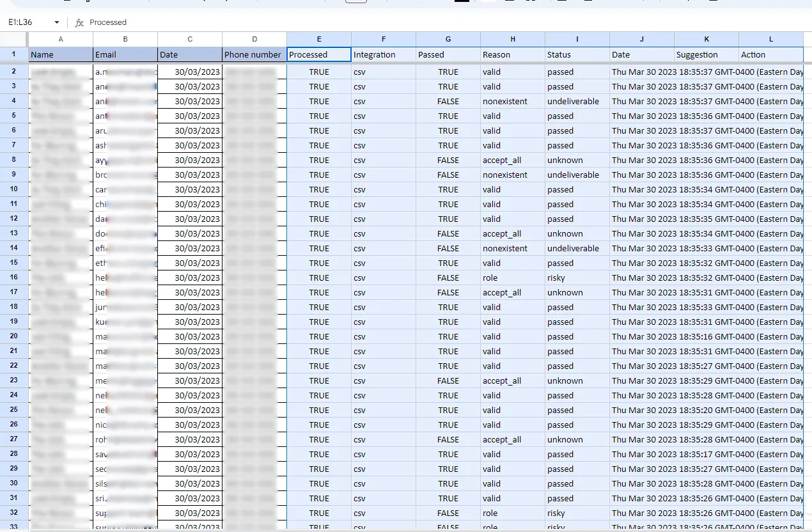The width and height of the screenshot is (812, 532).
Task: Click the 30/03/2023 date cell in row 11
Action: tap(190, 204)
